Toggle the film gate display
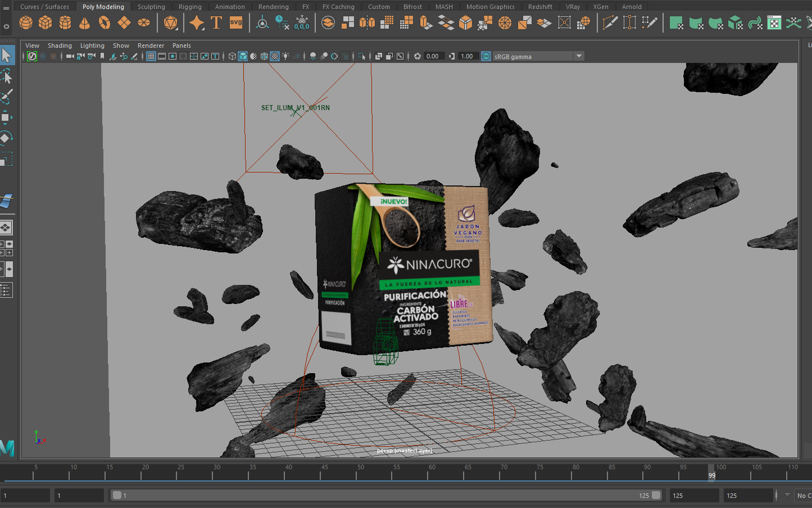This screenshot has height=508, width=812. [162, 56]
